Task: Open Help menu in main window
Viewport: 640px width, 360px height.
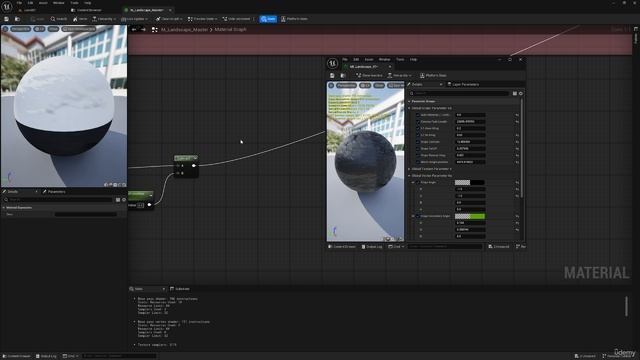Action: [87, 3]
